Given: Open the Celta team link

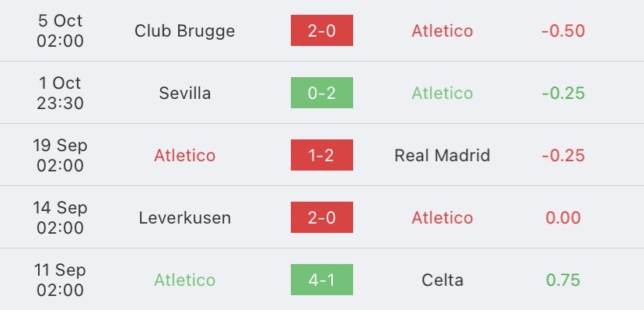Looking at the screenshot, I should (x=443, y=280).
